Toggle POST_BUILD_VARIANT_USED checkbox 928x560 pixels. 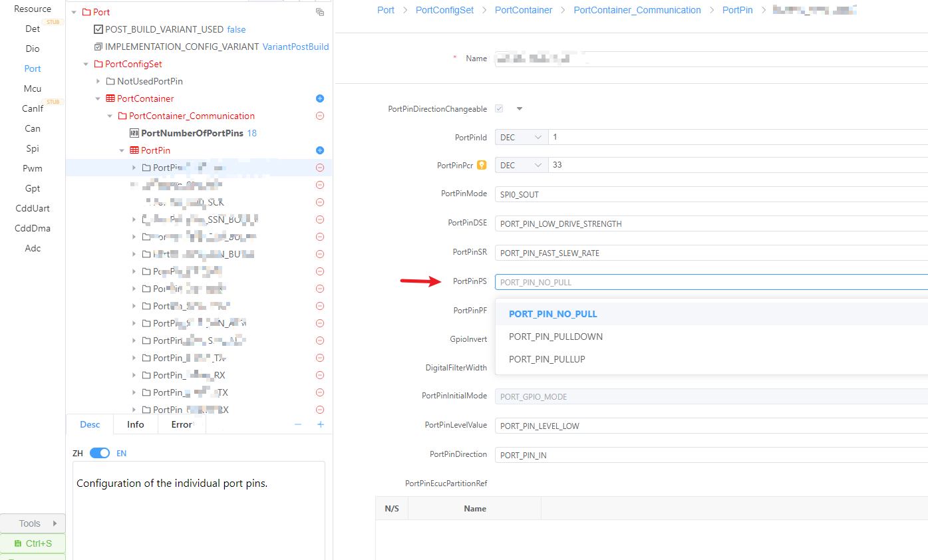(98, 29)
